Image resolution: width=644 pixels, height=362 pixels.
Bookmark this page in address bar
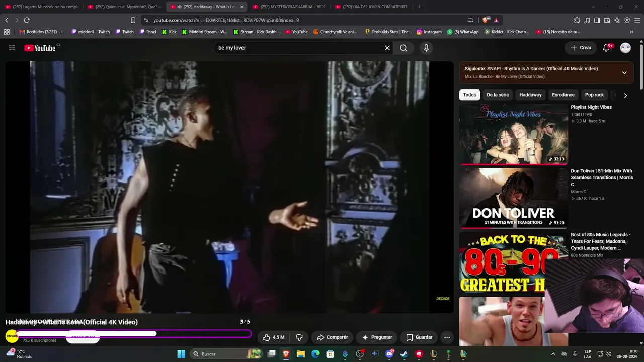tap(133, 20)
